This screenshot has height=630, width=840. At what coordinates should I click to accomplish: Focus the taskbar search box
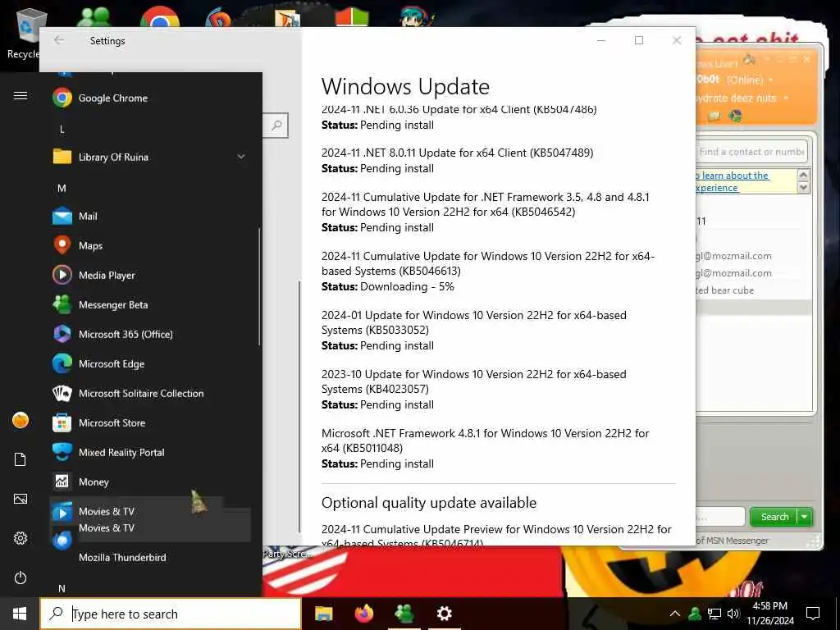click(x=171, y=614)
